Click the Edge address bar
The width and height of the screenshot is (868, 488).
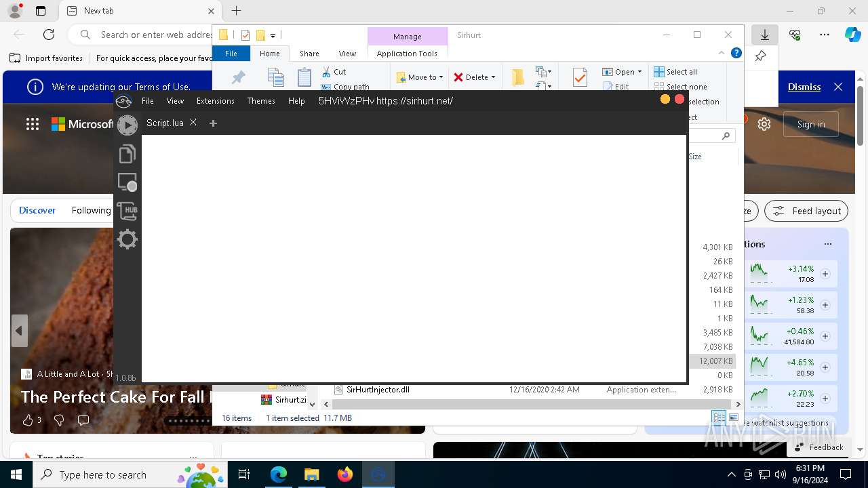click(156, 35)
